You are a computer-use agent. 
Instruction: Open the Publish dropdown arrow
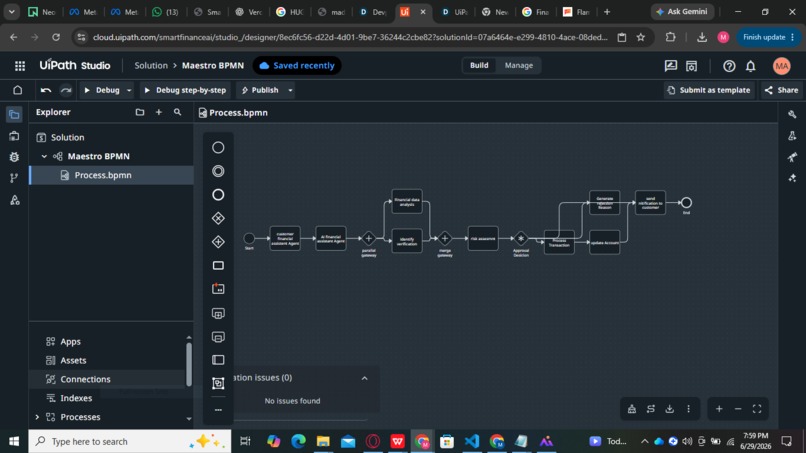[x=290, y=90]
